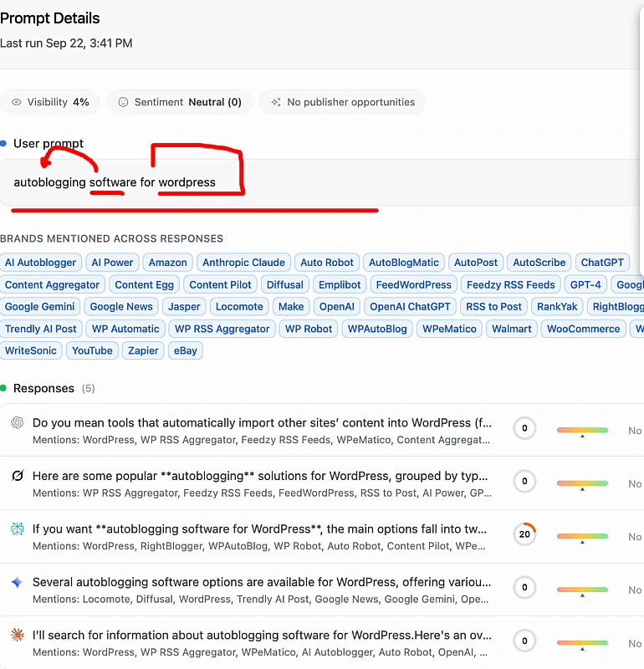
Task: Click score circle 0 on 'Several autoblogging' response
Action: 524,588
